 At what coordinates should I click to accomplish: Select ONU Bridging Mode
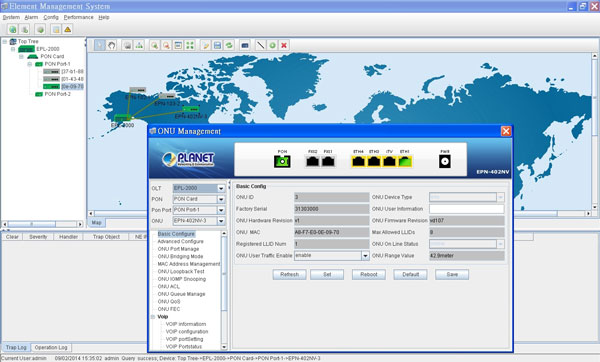point(180,256)
